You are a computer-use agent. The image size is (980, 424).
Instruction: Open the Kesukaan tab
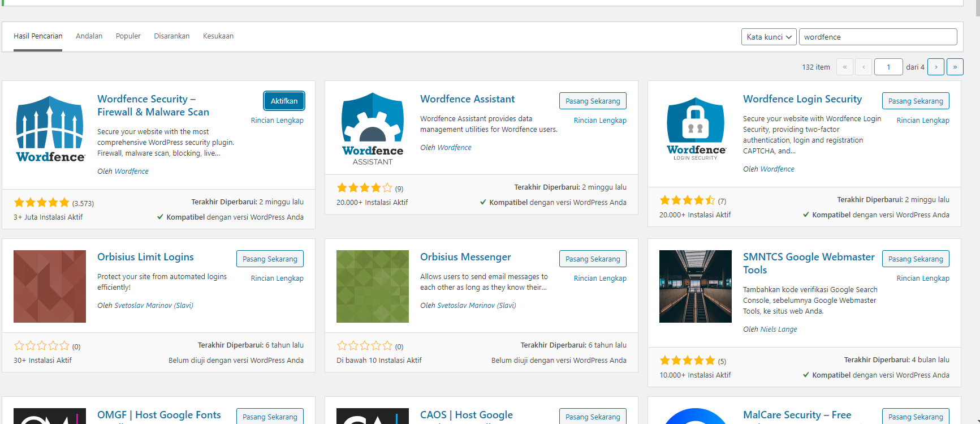click(x=218, y=36)
